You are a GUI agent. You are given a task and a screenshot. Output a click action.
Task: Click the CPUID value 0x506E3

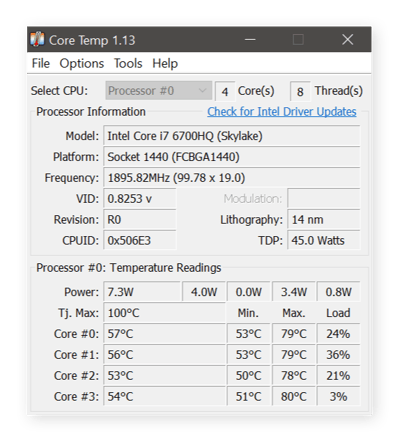pos(140,241)
